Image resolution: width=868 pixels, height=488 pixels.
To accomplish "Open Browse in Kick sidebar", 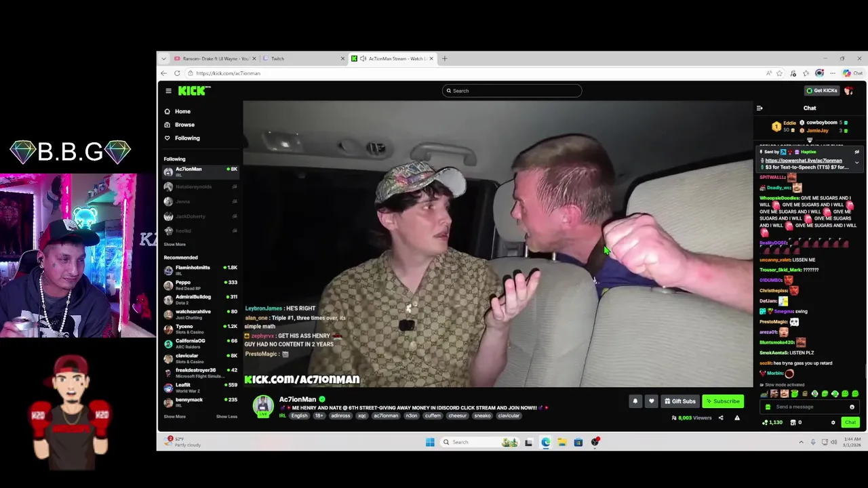I will (x=184, y=125).
